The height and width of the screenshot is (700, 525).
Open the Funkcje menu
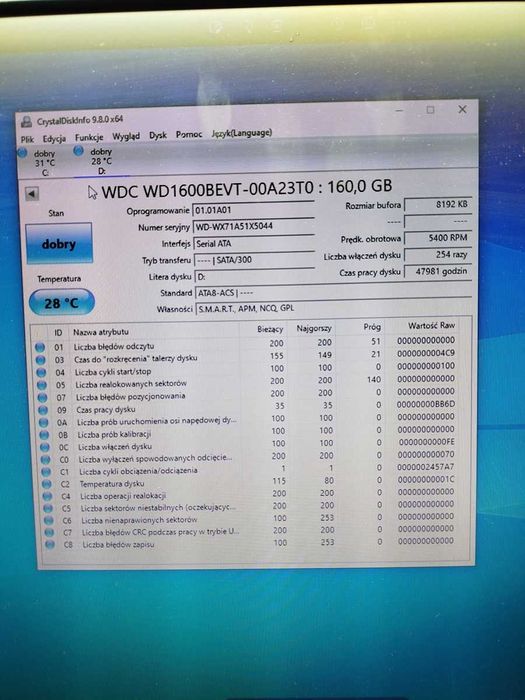[89, 138]
